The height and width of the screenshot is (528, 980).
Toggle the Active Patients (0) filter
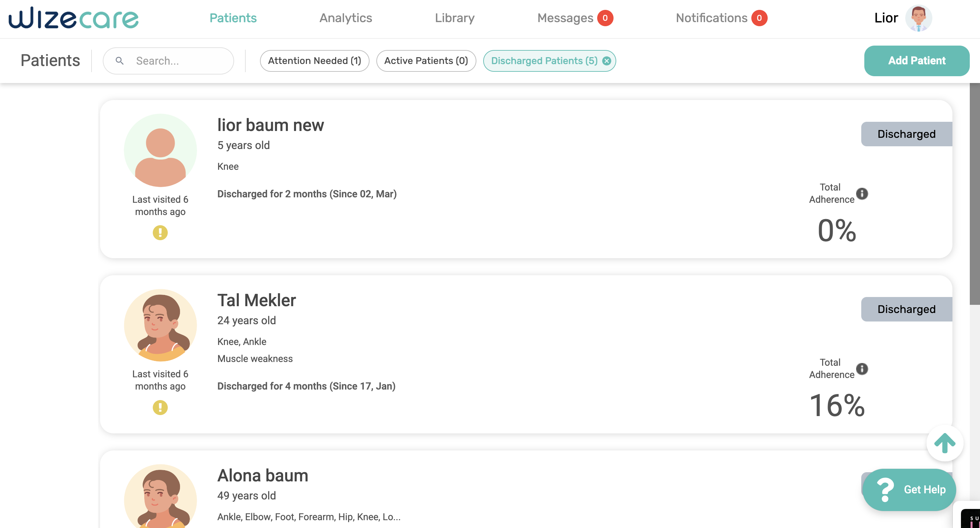[x=426, y=61]
